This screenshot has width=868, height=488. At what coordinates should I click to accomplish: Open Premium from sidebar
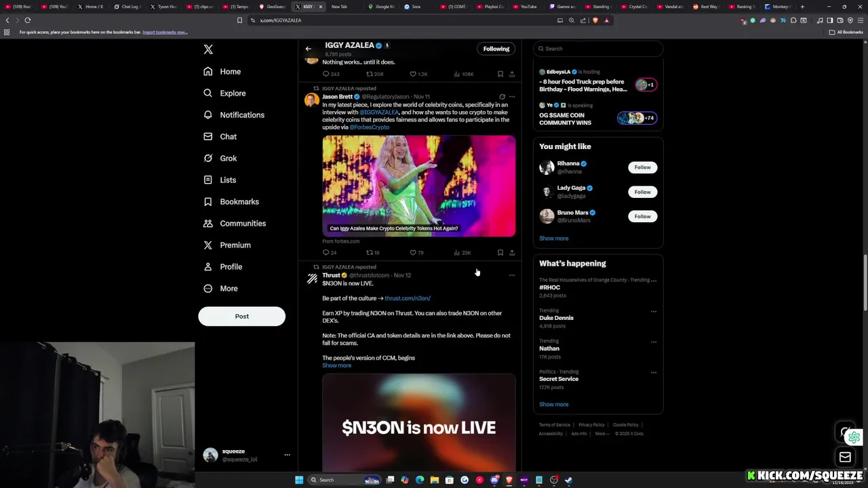coord(227,245)
